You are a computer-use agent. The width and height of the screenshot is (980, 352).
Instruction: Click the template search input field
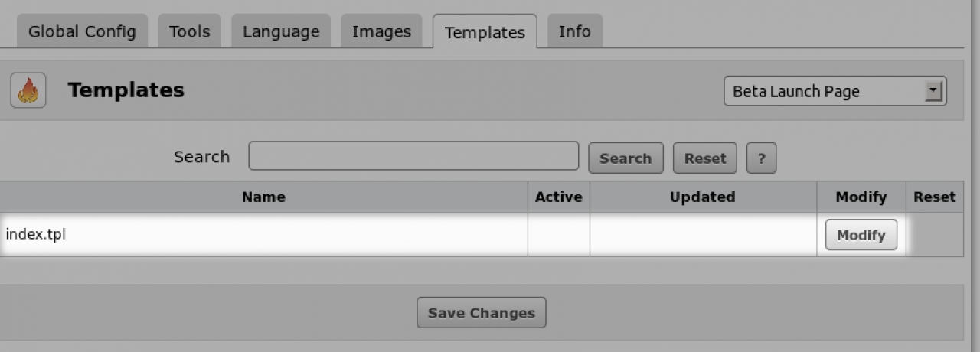[413, 156]
